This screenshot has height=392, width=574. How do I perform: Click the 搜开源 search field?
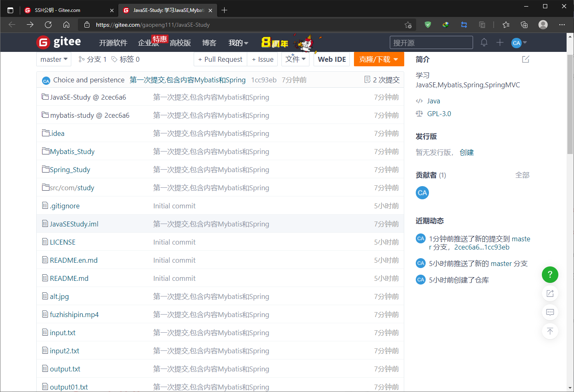click(x=431, y=42)
